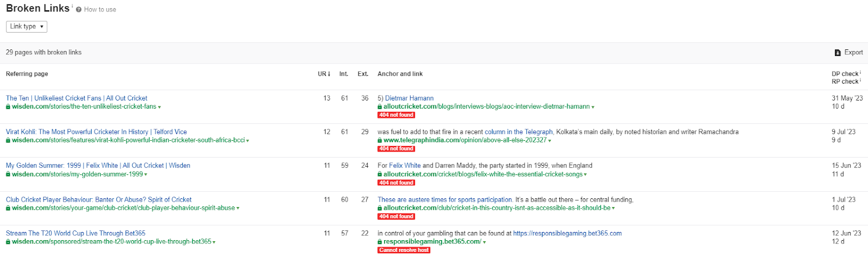Expand caret after virat-kohli-powerful-indian-cricketer URL
This screenshot has width=868, height=257.
(248, 141)
